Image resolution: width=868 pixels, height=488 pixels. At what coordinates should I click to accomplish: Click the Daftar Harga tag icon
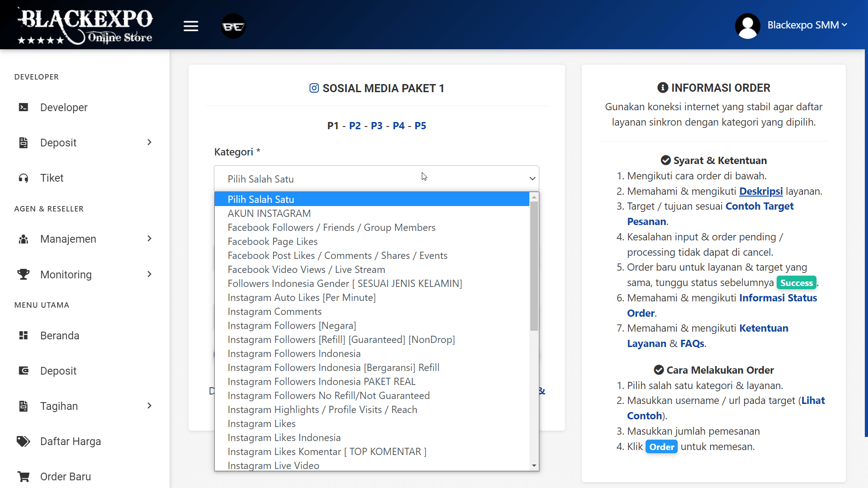point(23,441)
